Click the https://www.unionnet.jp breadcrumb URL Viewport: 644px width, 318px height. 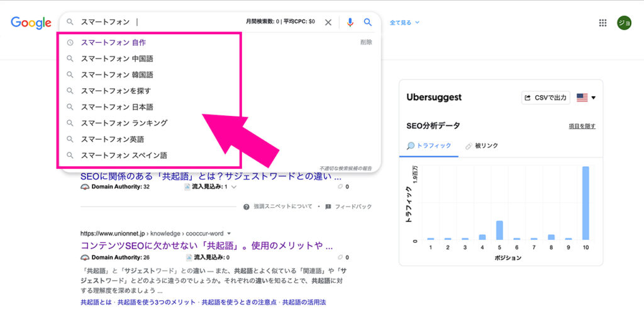pyautogui.click(x=113, y=233)
